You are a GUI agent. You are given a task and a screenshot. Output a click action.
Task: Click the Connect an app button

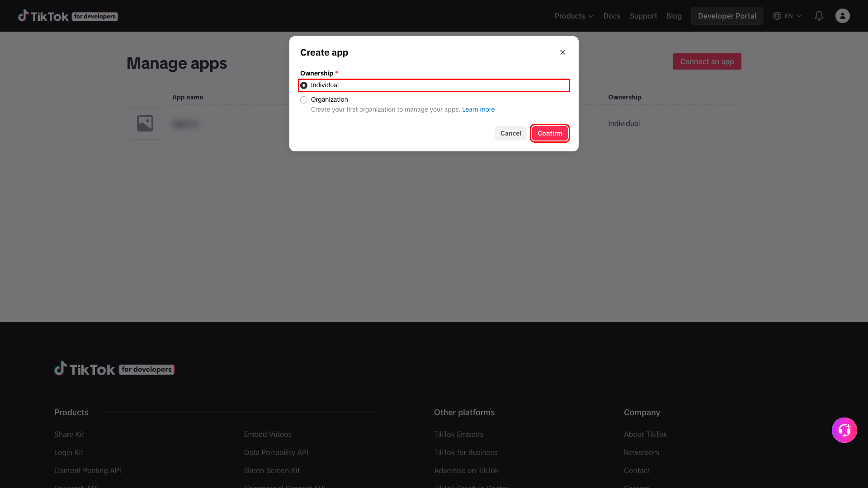(x=707, y=61)
